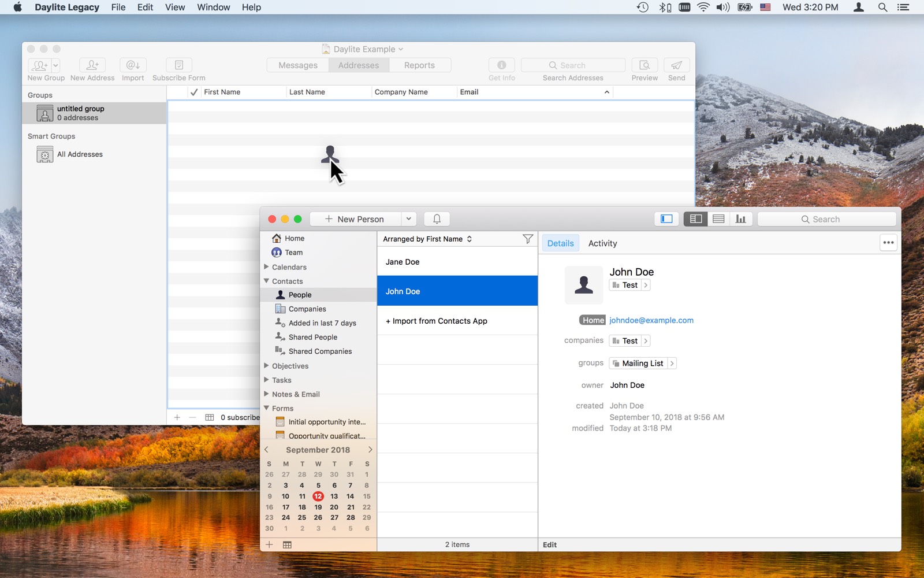The image size is (924, 578).
Task: Switch to Reports tab
Action: [x=419, y=65]
